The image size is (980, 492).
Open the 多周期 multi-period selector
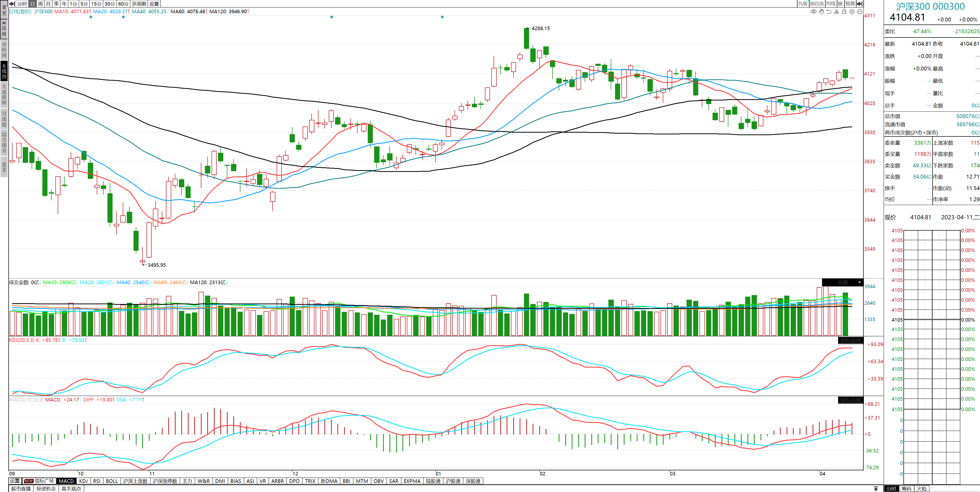coord(139,4)
